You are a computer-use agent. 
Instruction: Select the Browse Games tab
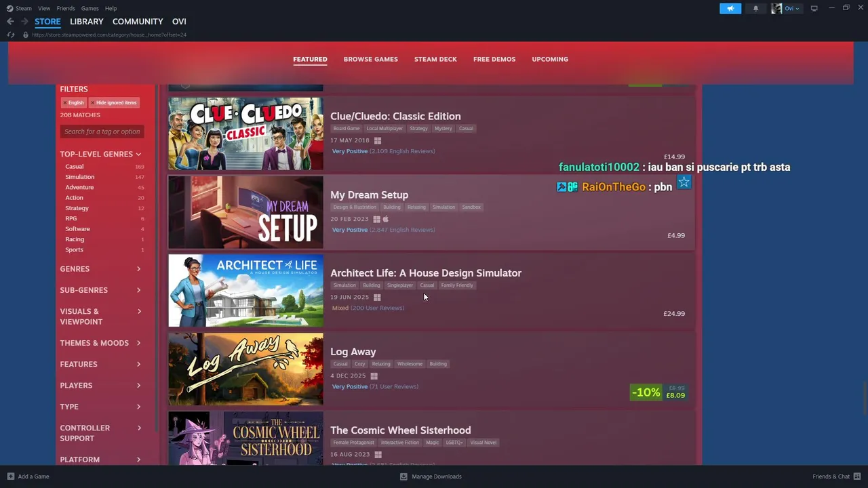[x=370, y=59]
